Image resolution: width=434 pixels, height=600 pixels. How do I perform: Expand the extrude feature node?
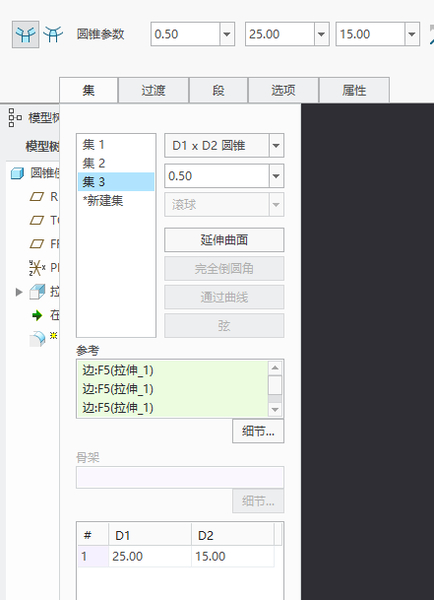point(19,292)
